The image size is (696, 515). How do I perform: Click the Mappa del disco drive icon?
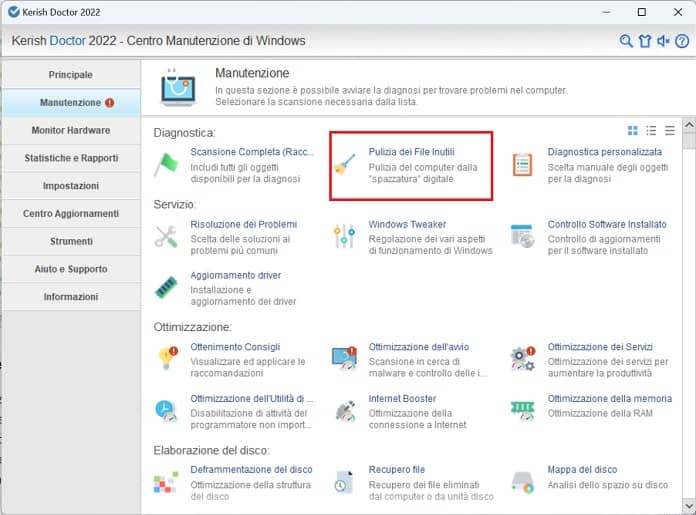[x=522, y=482]
